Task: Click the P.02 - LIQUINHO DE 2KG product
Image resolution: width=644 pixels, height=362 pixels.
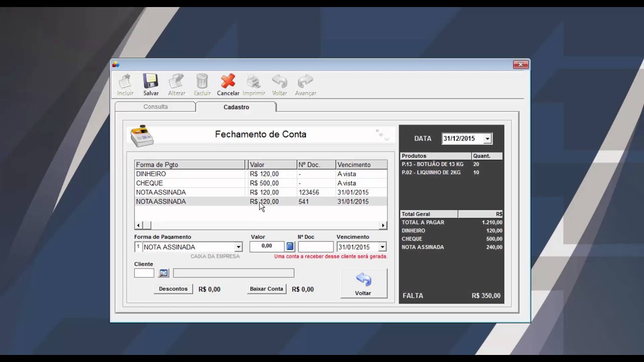Action: point(432,172)
